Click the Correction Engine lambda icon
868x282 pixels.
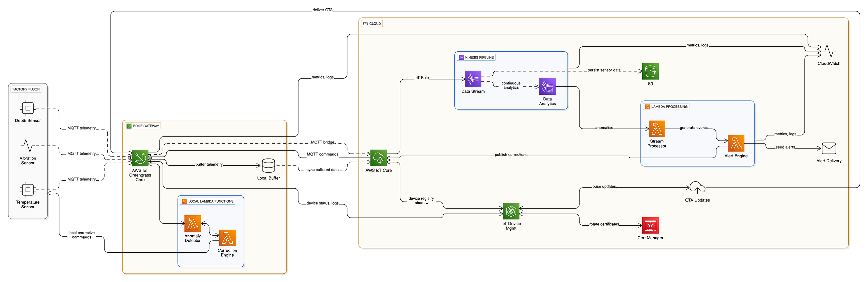pos(227,238)
